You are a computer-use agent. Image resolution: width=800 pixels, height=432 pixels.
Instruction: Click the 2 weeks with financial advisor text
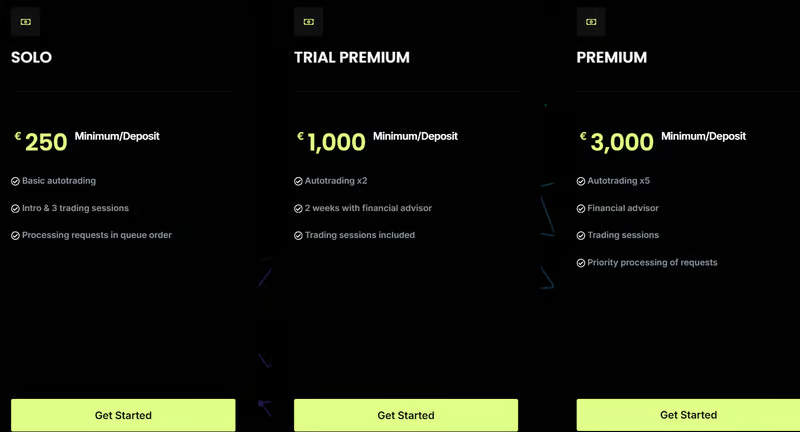pos(368,209)
